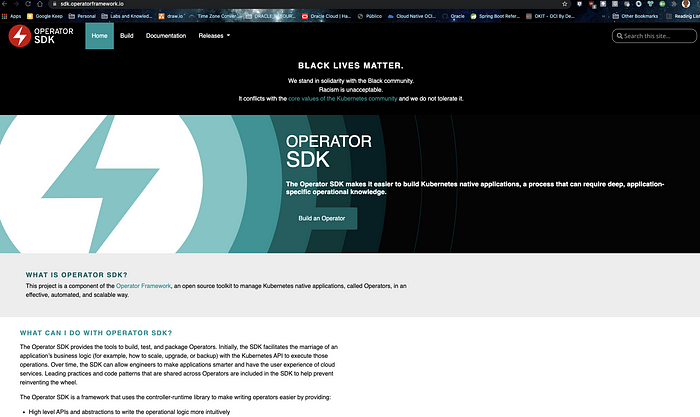Open the Time Zone Converter bookmark
This screenshot has width=700, height=417.
pos(213,16)
